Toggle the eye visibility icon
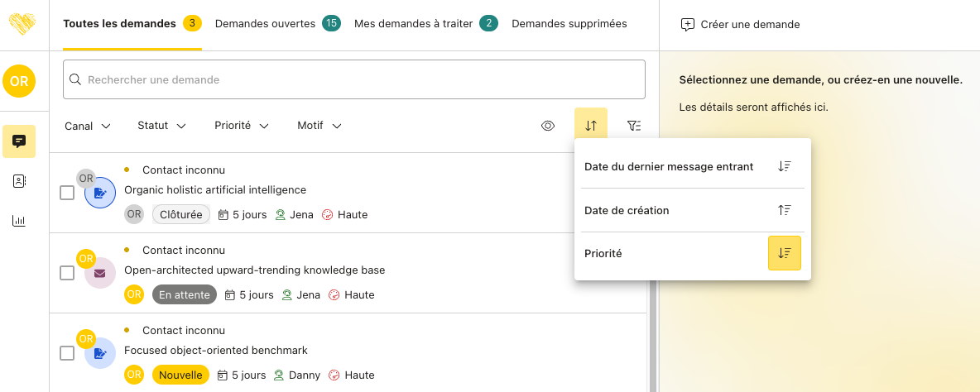Viewport: 980px width, 392px height. [548, 126]
